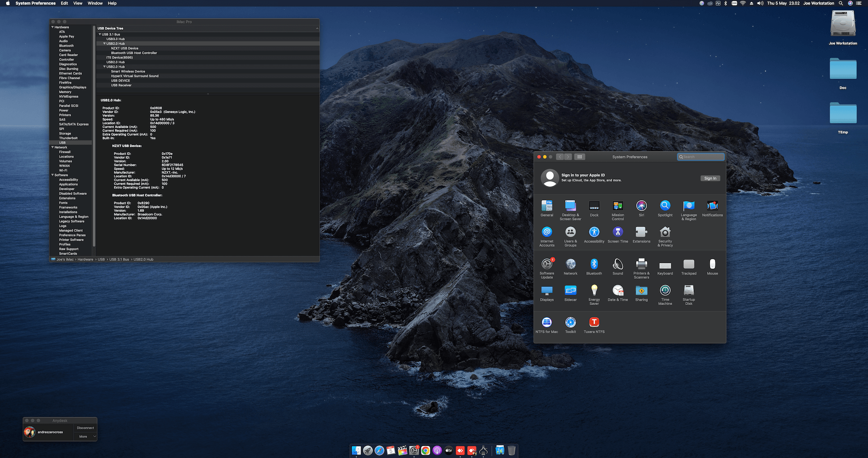Click the Sign In button

click(x=710, y=178)
